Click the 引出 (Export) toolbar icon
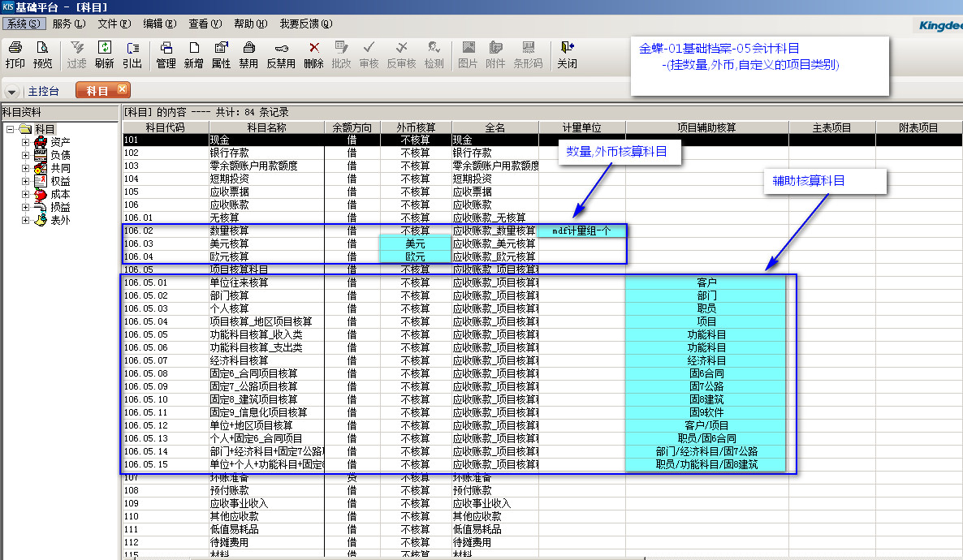963x560 pixels. pyautogui.click(x=132, y=54)
